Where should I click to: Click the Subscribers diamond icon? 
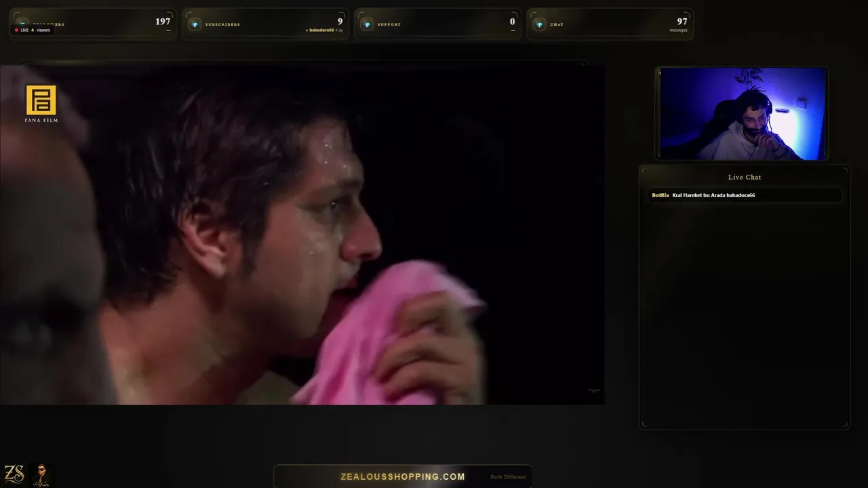point(195,24)
